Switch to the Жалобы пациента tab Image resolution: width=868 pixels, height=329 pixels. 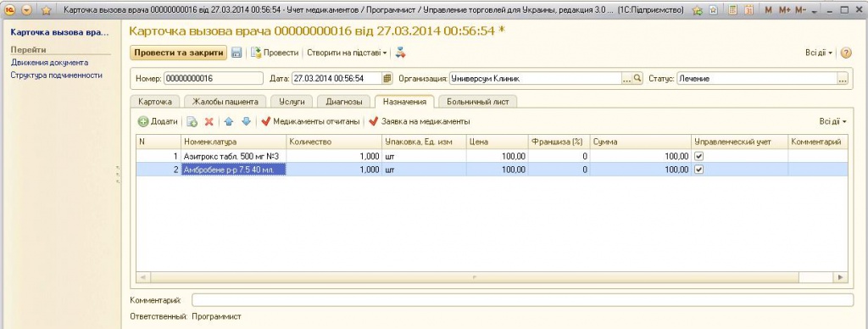pyautogui.click(x=225, y=102)
